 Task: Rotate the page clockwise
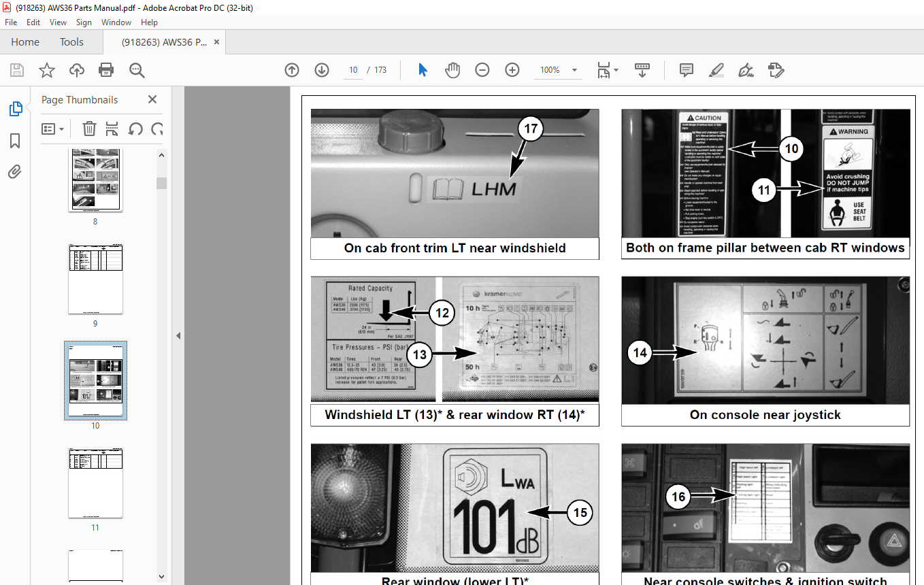tap(157, 129)
